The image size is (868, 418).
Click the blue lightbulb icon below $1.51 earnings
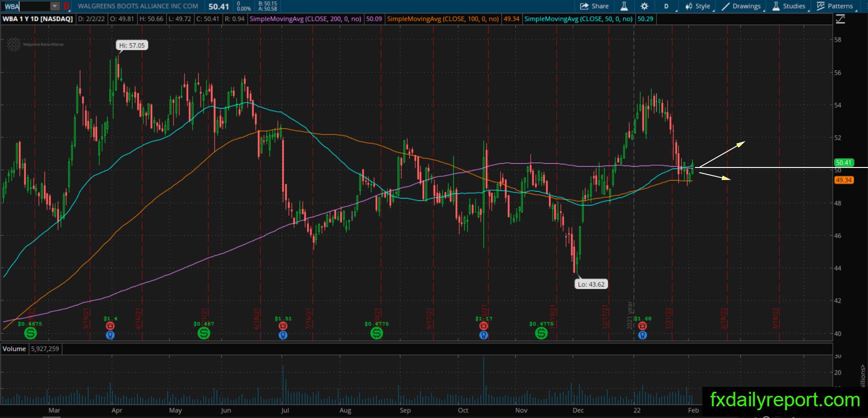pyautogui.click(x=283, y=335)
